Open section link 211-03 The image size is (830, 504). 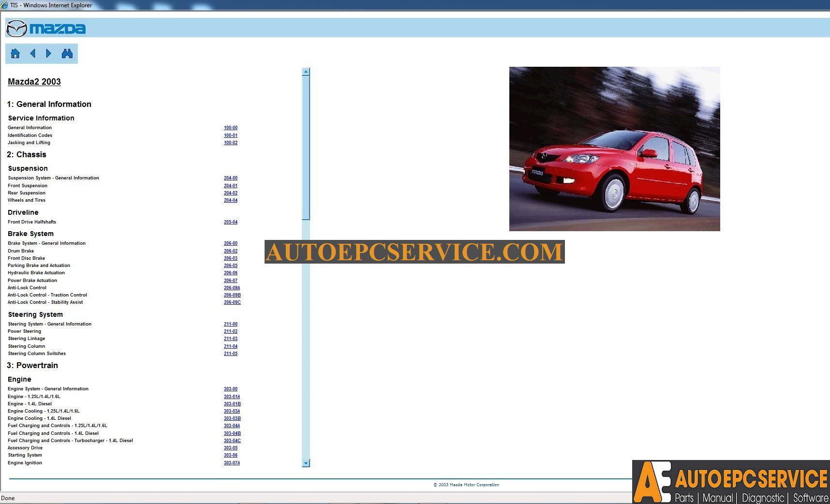[231, 339]
